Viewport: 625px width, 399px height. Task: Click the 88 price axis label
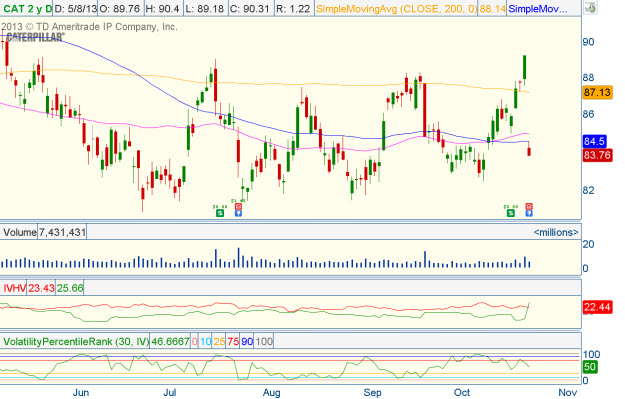pyautogui.click(x=588, y=77)
